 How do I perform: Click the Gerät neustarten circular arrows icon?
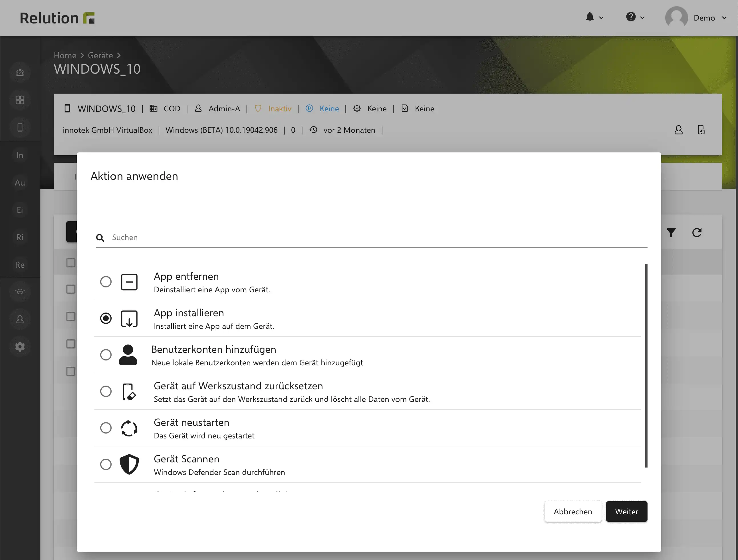click(129, 428)
